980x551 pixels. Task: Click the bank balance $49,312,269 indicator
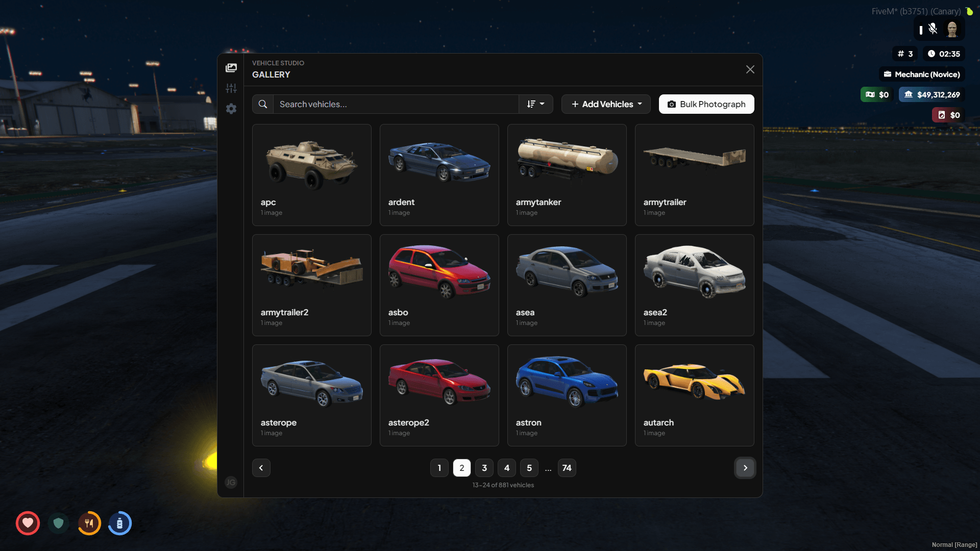(932, 94)
